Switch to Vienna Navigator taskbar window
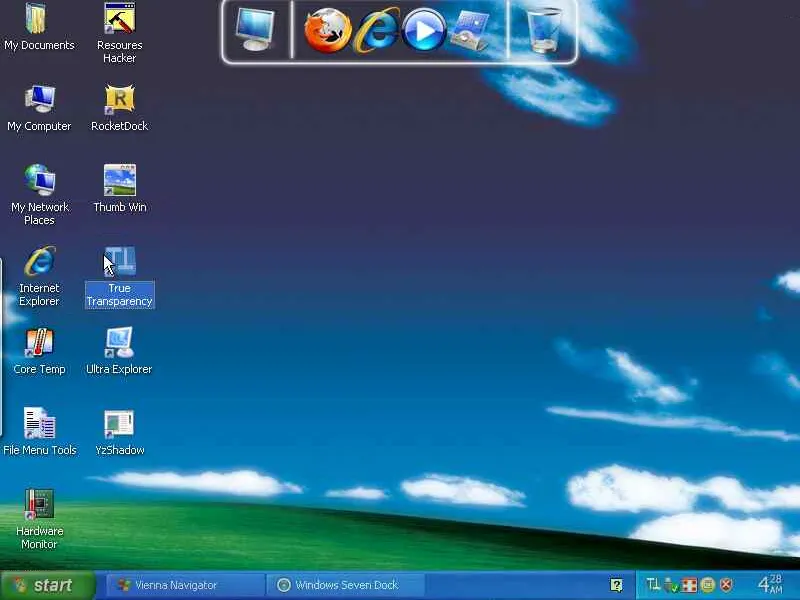This screenshot has height=600, width=800. point(185,585)
